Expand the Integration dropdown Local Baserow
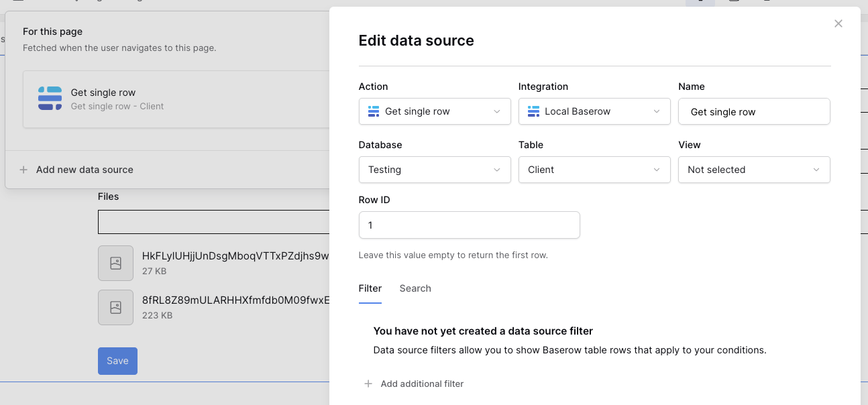Viewport: 868px width, 405px height. 594,111
